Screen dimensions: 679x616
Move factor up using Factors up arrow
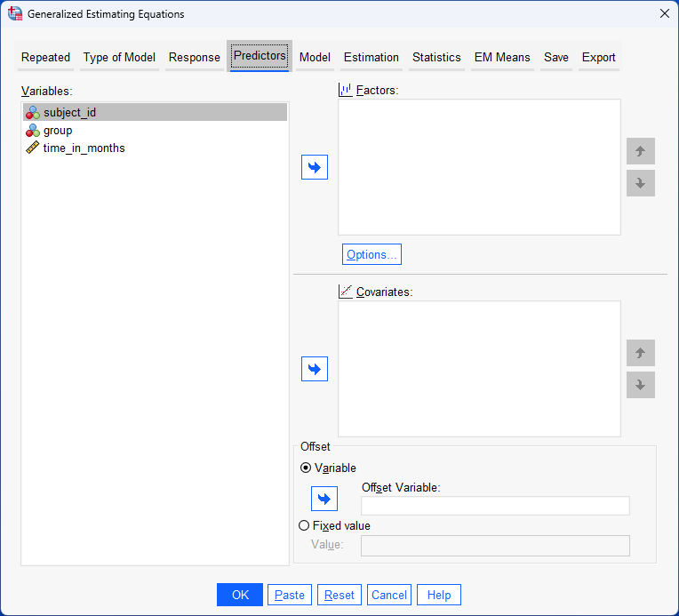[x=641, y=151]
